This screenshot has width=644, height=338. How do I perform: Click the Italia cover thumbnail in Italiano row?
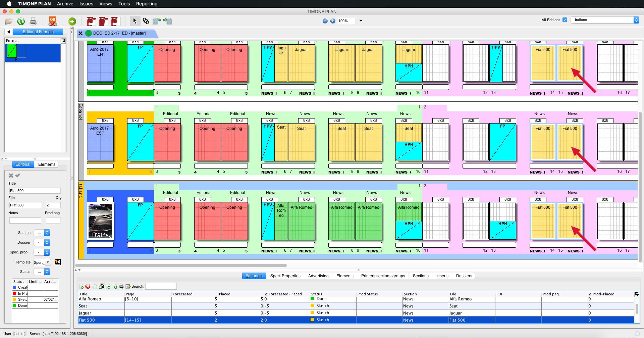click(x=100, y=221)
